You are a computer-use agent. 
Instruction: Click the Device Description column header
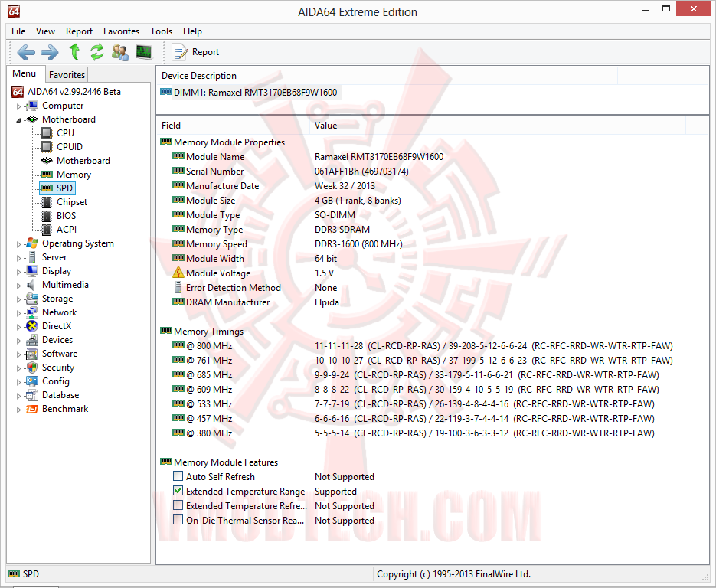click(387, 76)
